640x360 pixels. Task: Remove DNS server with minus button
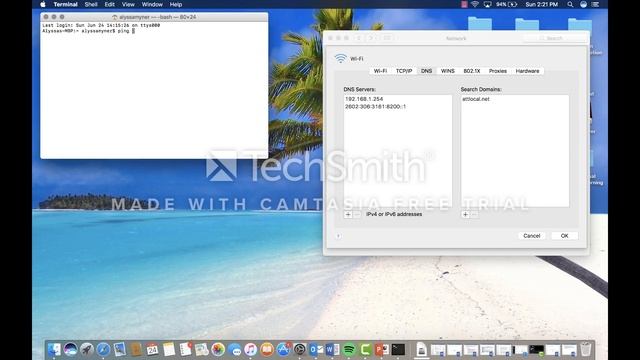(357, 214)
